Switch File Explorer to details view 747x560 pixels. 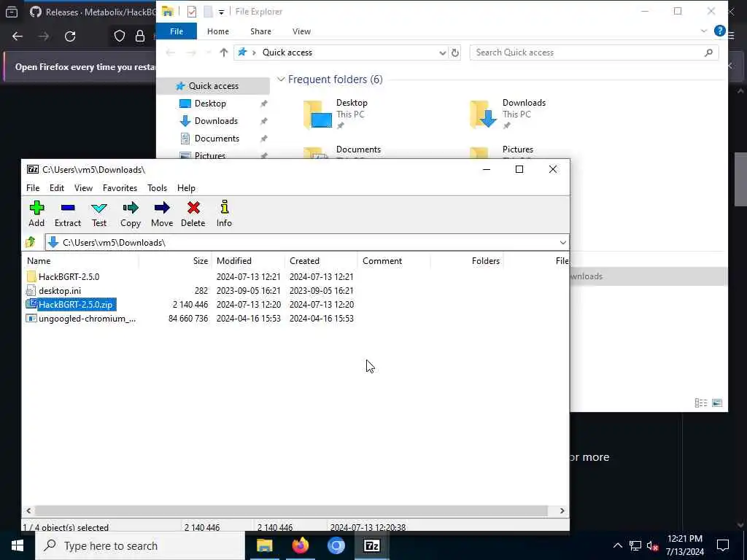coord(701,402)
